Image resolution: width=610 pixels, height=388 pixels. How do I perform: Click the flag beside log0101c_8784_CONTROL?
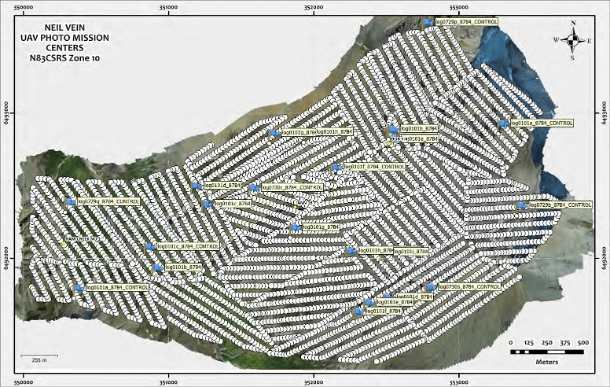point(149,247)
